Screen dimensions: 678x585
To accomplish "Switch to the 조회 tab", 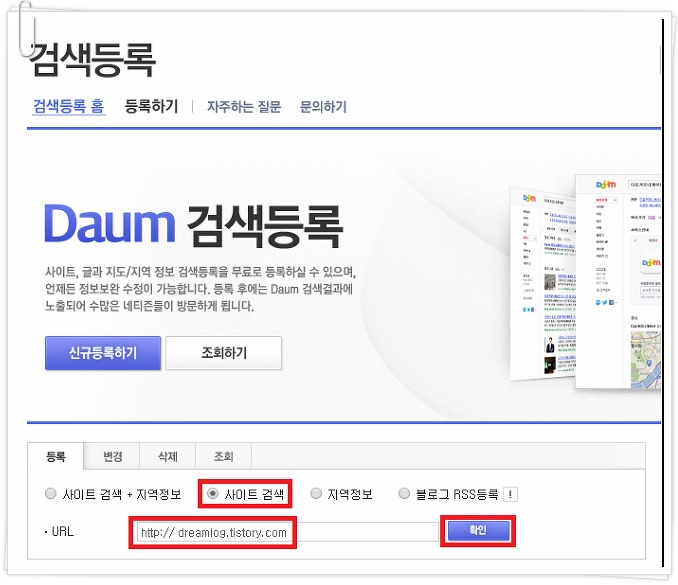I will click(224, 456).
